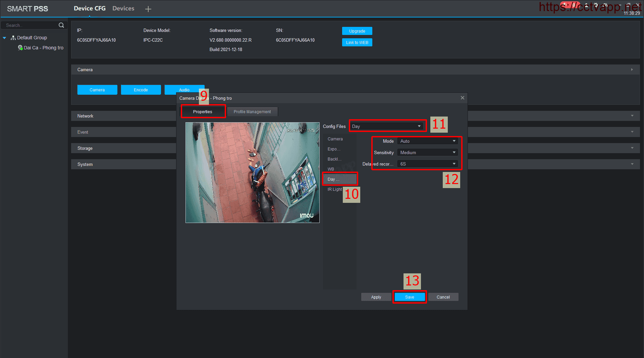Close the Camera properties dialog
The height and width of the screenshot is (358, 644).
462,98
